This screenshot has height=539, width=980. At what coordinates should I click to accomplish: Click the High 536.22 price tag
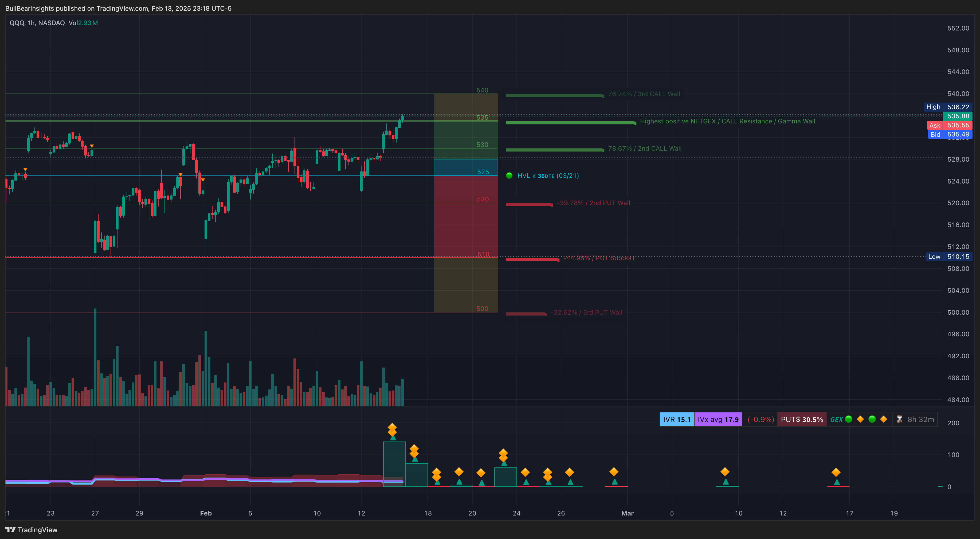tap(948, 107)
